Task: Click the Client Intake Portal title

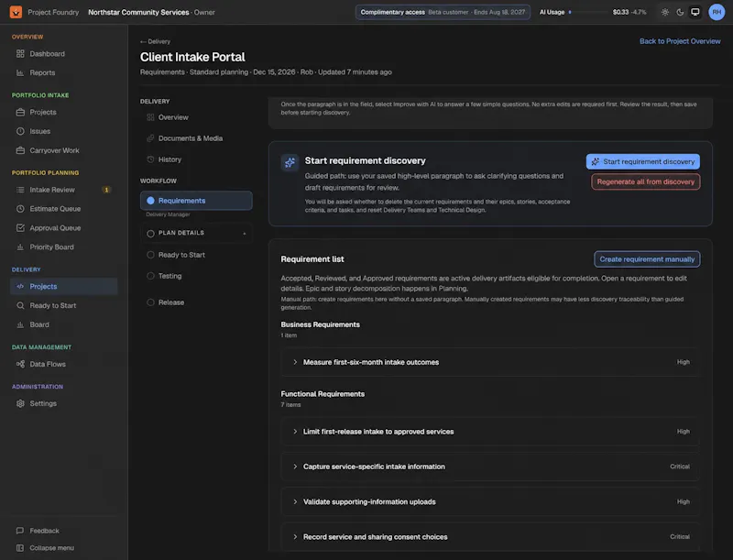Action: click(192, 57)
